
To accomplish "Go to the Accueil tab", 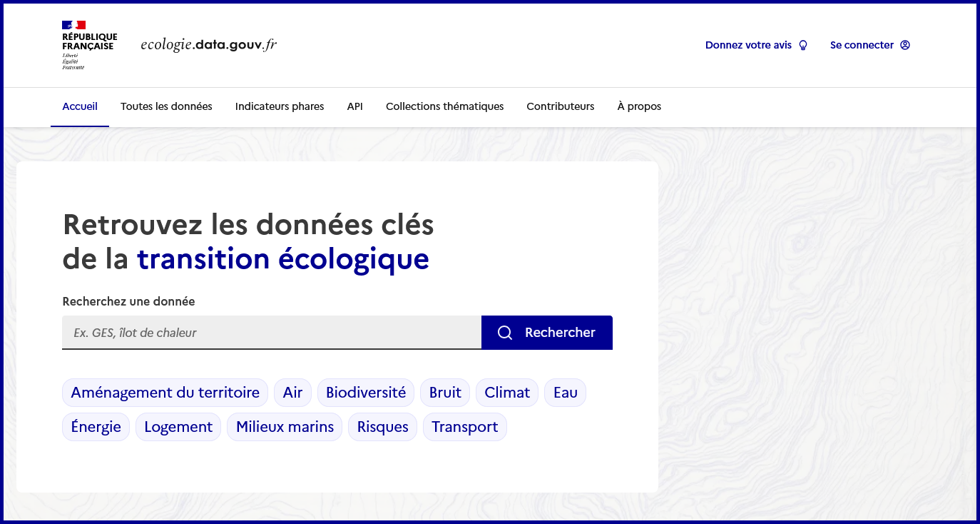I will pos(80,106).
